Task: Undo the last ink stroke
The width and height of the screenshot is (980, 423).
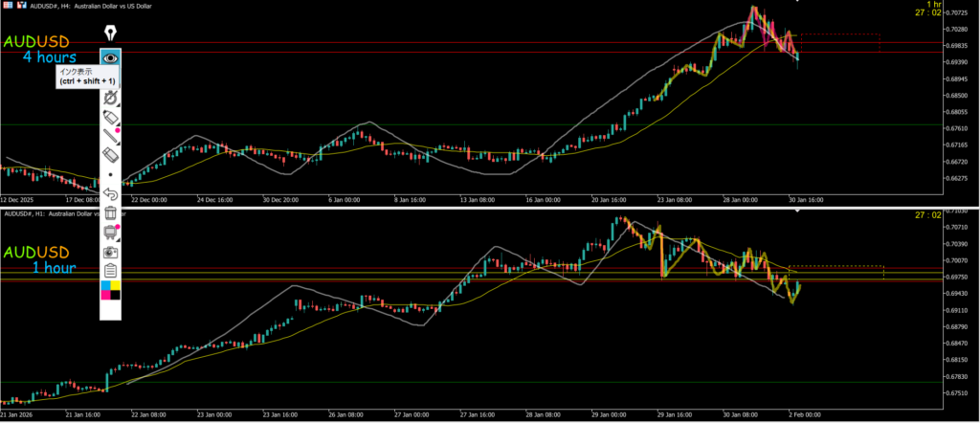Action: [111, 194]
